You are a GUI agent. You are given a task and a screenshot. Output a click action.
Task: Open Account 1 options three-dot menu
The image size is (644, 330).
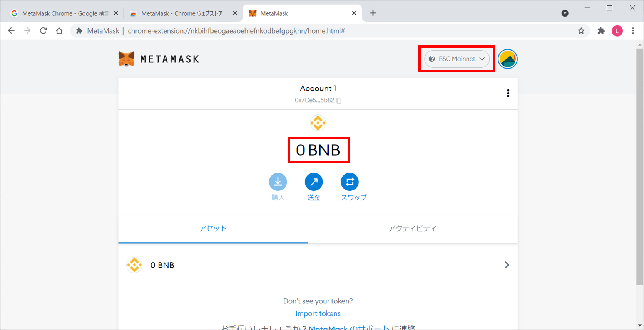click(508, 93)
